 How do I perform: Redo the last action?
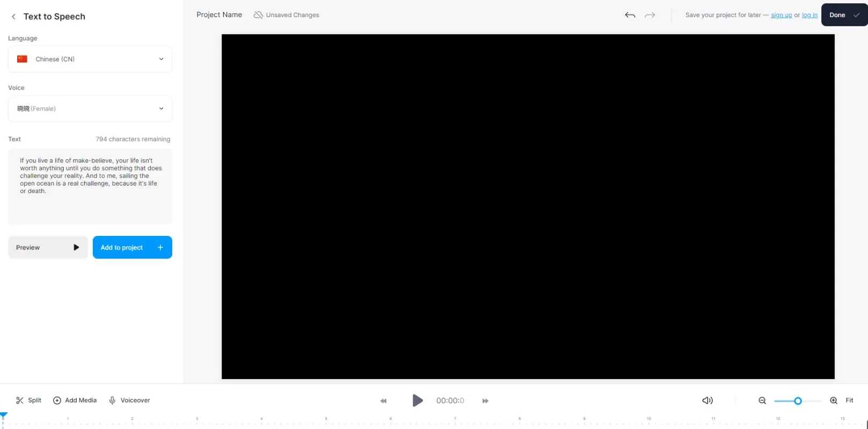[650, 15]
